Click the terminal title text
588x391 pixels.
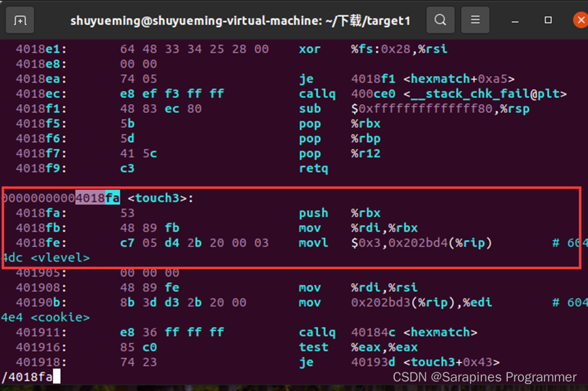tap(241, 20)
